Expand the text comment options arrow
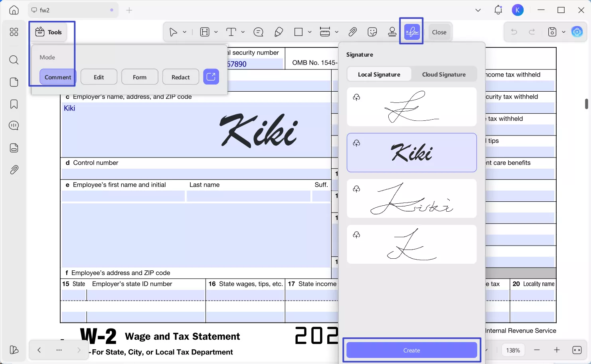This screenshot has width=591, height=364. click(x=243, y=32)
